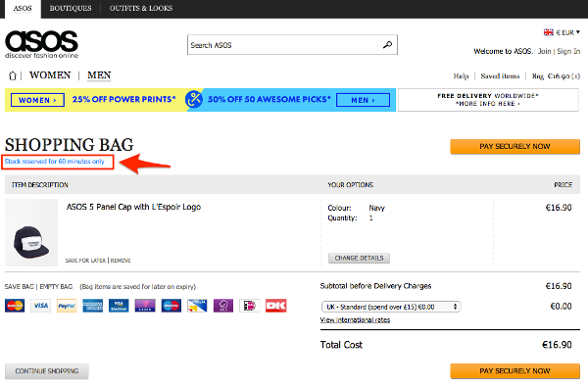Select the Visa Electron payment icon
Viewport: 588px width, 386px height.
pos(119,306)
